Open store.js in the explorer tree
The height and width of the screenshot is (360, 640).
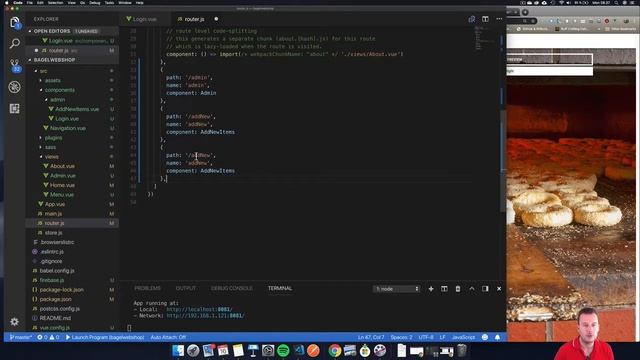pos(53,233)
